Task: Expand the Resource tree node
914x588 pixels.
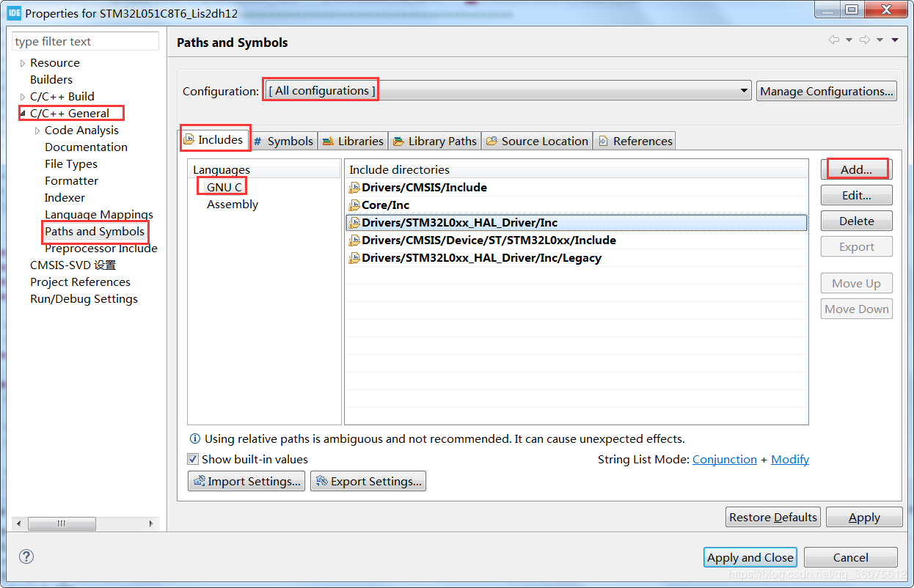Action: [x=23, y=63]
